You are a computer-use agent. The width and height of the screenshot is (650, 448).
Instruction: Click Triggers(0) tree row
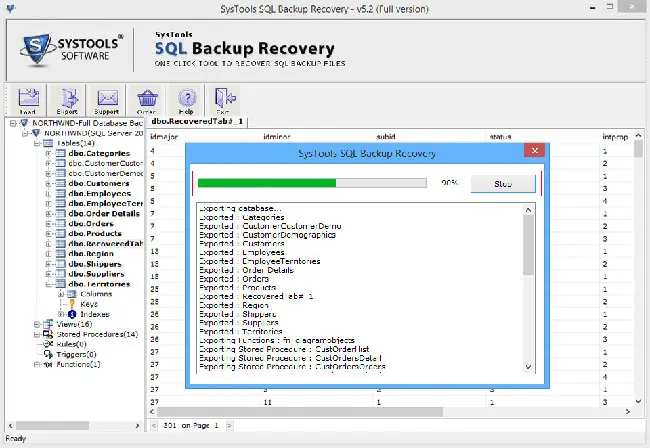(x=76, y=354)
